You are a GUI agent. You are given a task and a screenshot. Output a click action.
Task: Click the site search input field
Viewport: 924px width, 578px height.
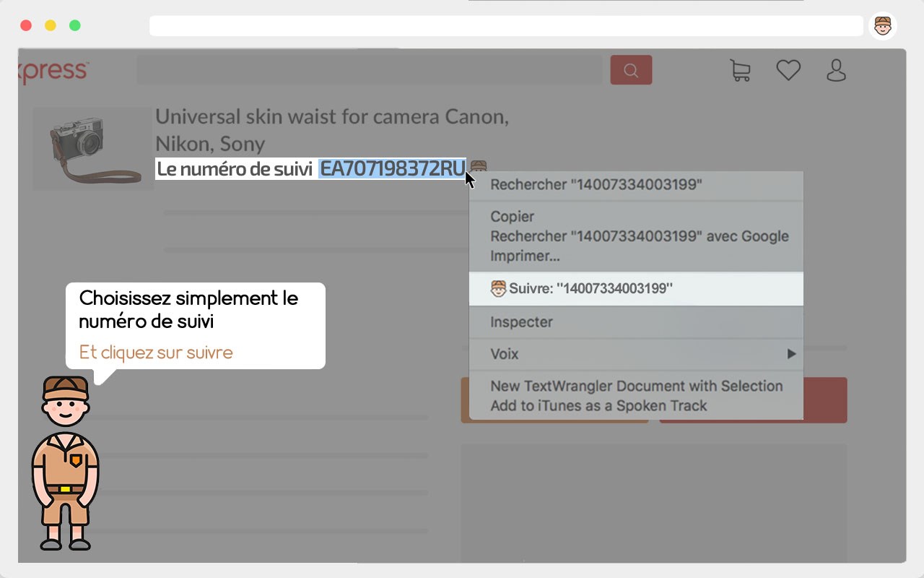369,70
